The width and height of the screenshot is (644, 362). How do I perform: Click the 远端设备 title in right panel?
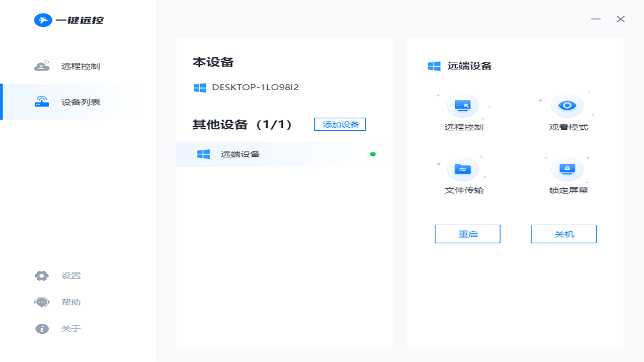pos(469,66)
